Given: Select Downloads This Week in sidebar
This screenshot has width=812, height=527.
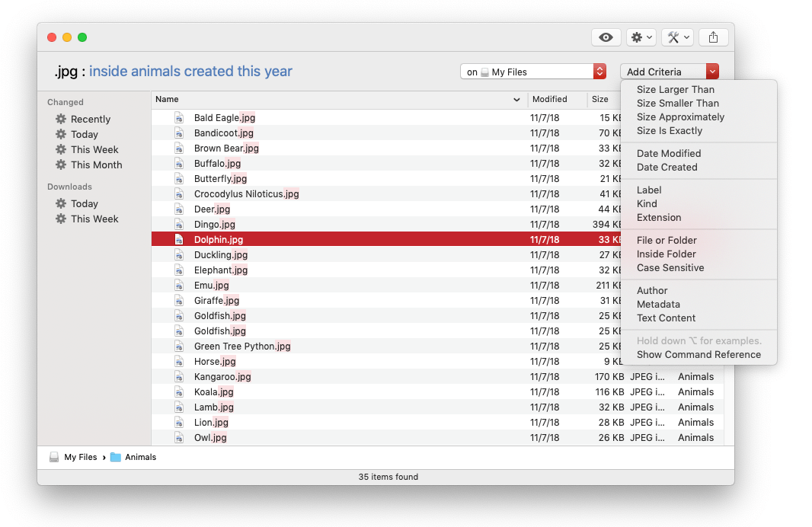Looking at the screenshot, I should click(x=94, y=219).
